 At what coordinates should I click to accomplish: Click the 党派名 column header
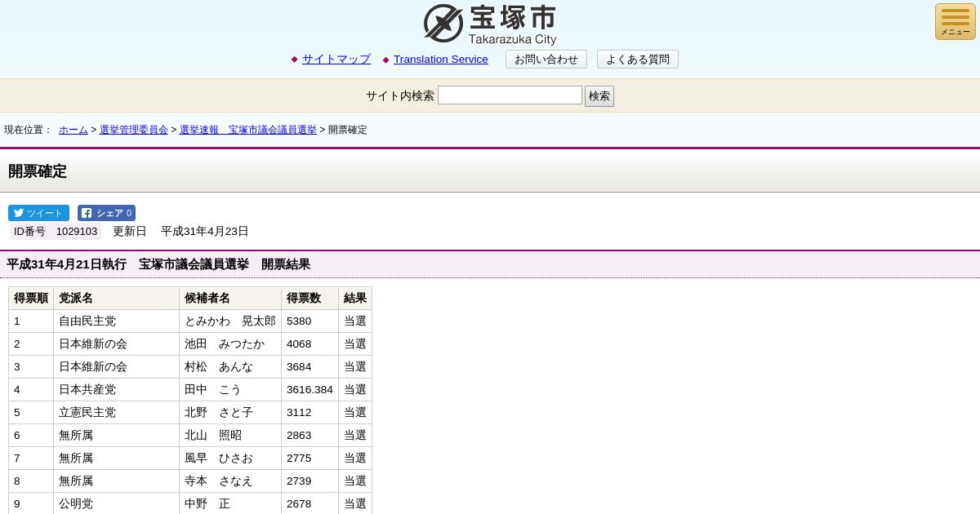[117, 299]
